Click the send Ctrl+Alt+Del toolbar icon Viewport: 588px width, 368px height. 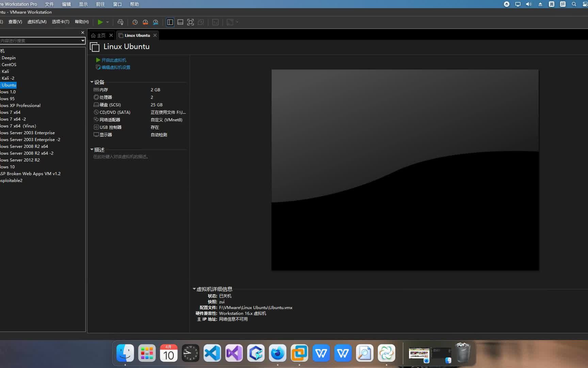point(120,22)
